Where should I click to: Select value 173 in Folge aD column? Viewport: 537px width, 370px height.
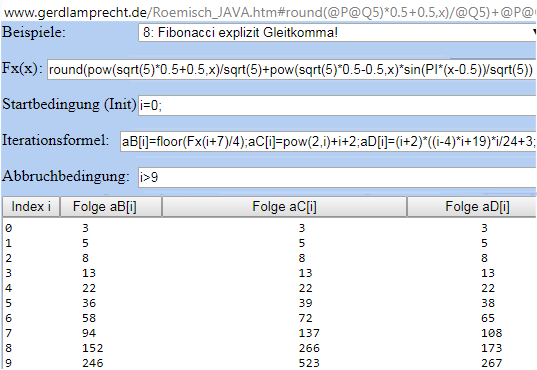coord(491,348)
